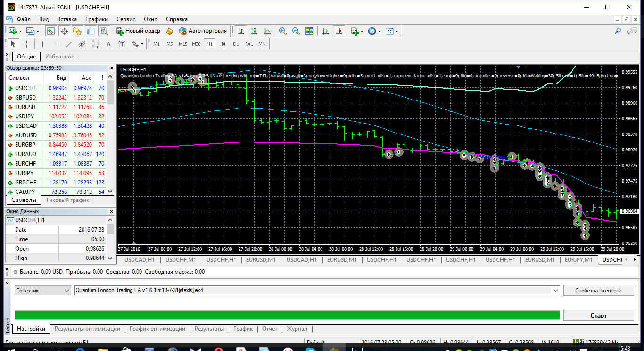Click the green tester progress bar
The image size is (644, 351).
click(287, 315)
